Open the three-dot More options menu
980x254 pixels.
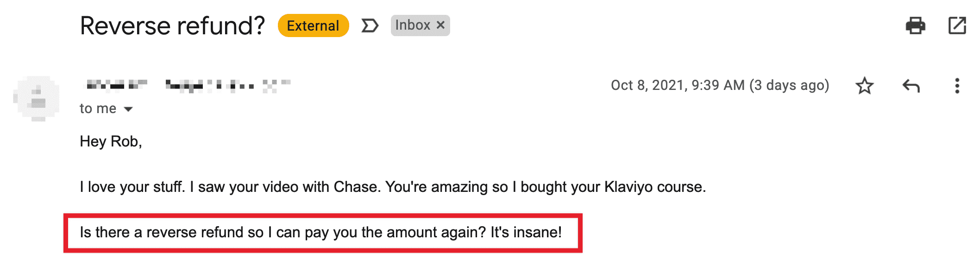pyautogui.click(x=957, y=86)
